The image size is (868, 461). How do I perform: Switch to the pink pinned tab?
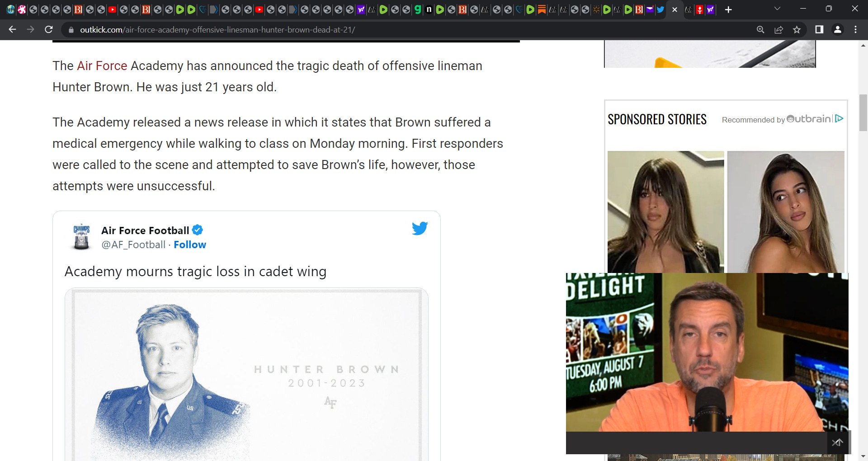pos(22,9)
